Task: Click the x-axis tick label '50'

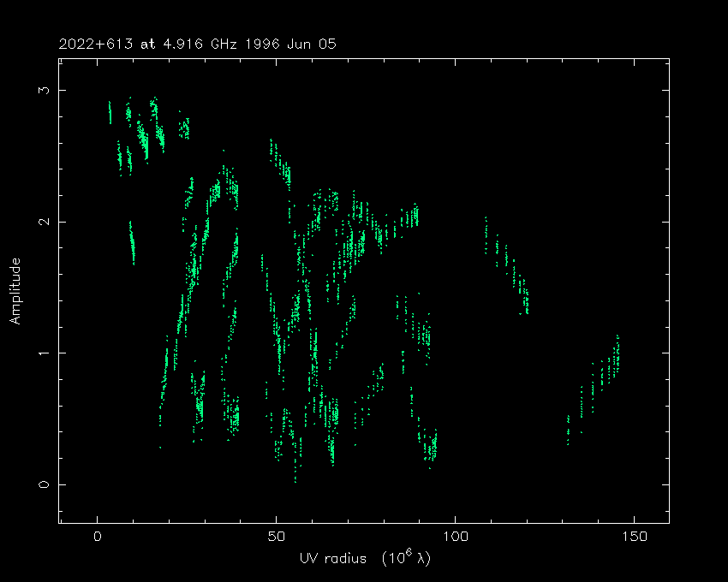Action: tap(276, 537)
